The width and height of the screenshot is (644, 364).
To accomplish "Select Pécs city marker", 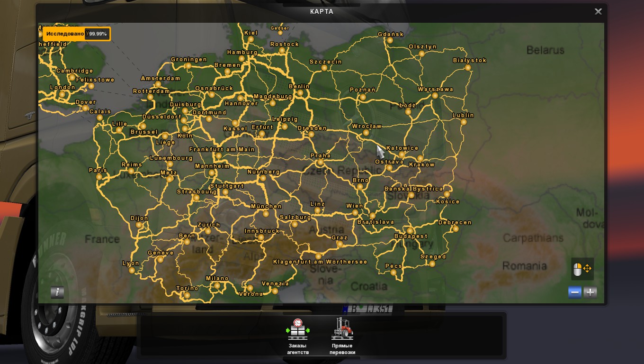I will (x=393, y=273).
